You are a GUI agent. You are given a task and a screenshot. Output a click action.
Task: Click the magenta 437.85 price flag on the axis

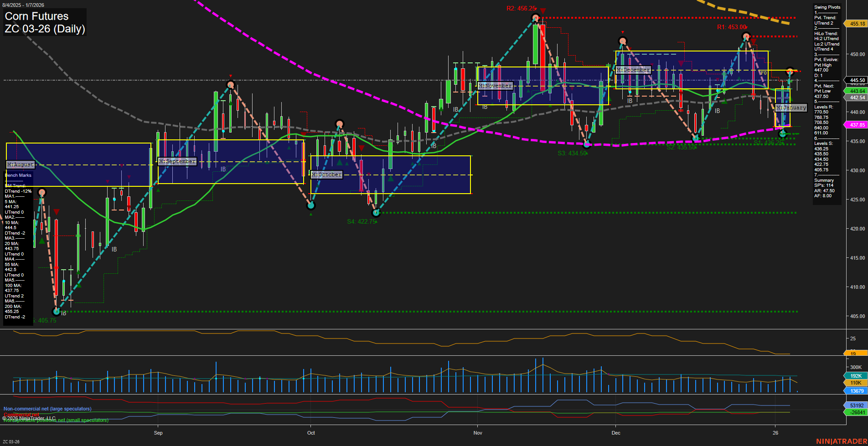click(856, 124)
